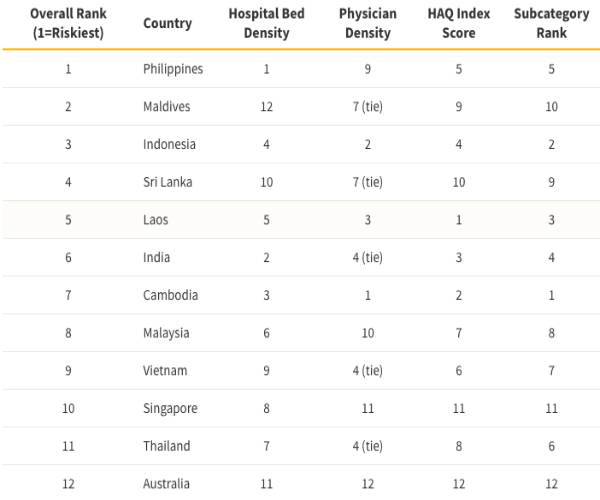
Task: Select the Australia country cell
Action: [168, 484]
